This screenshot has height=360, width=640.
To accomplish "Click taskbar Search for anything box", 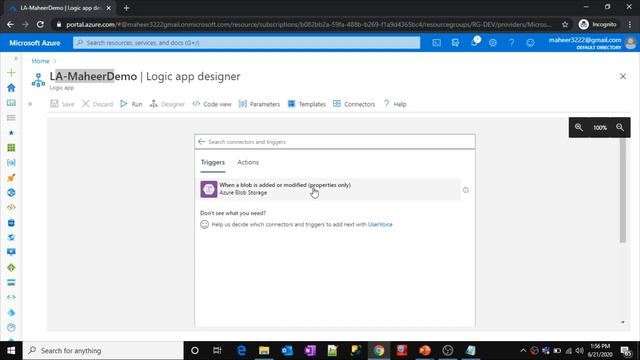I will (103, 351).
